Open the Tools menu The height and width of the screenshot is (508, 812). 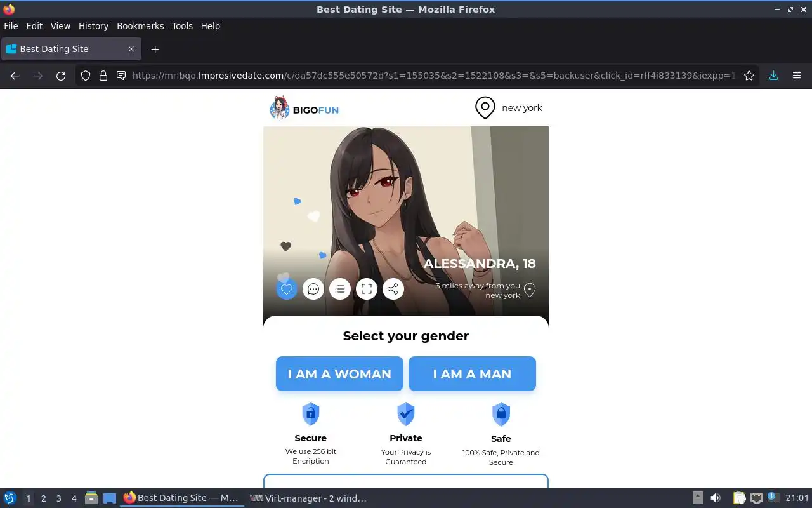click(x=182, y=26)
